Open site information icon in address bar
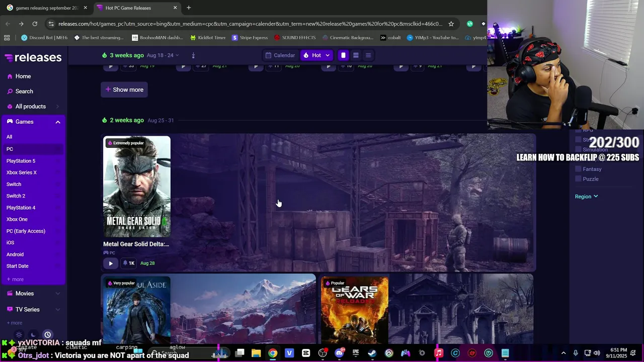 pos(51,24)
